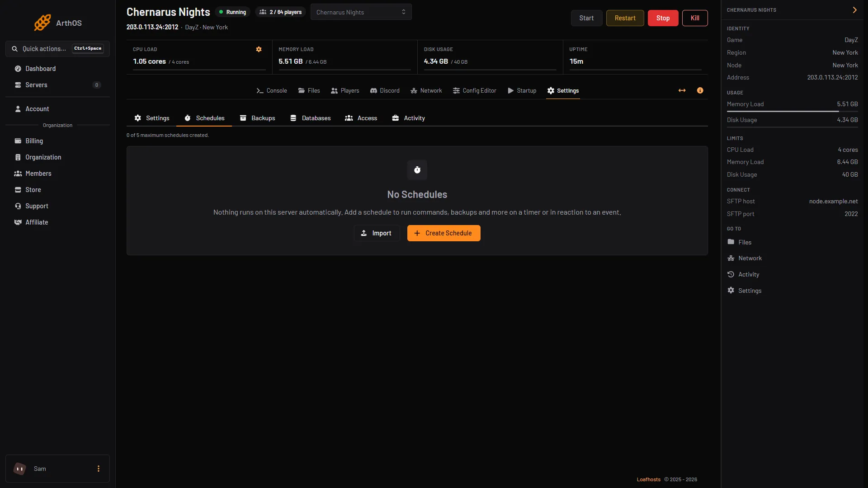This screenshot has width=868, height=488.
Task: Open Files in Go To panel
Action: coord(739,242)
